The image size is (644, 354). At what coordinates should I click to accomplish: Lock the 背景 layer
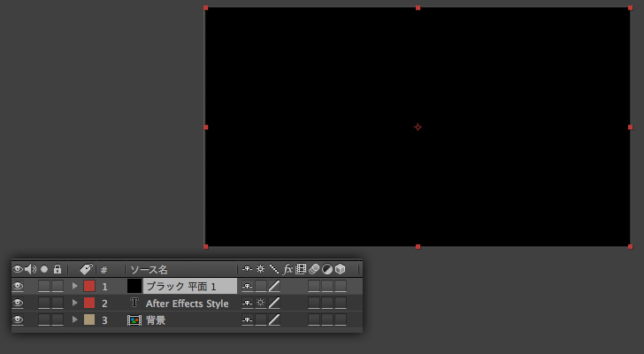click(57, 319)
